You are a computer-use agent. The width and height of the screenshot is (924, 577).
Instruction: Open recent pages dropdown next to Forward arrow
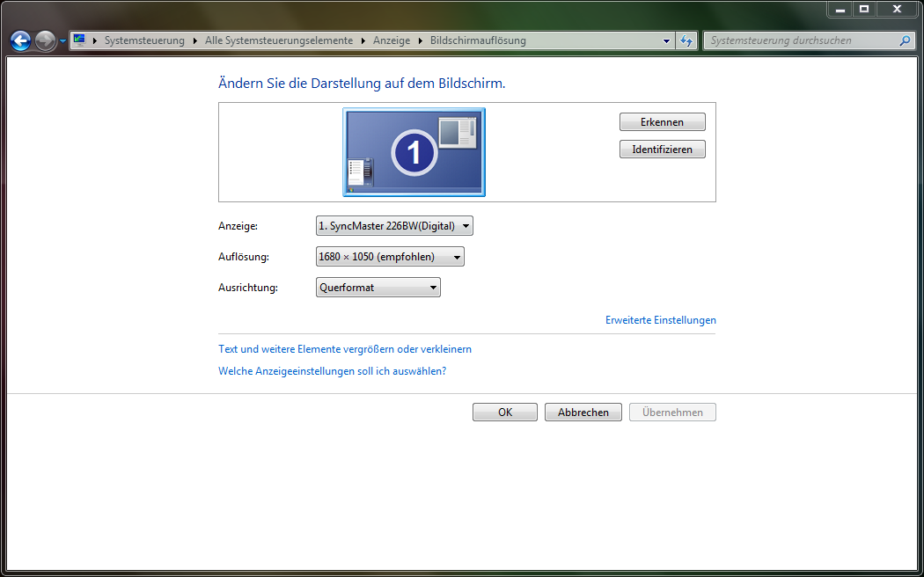tap(62, 41)
